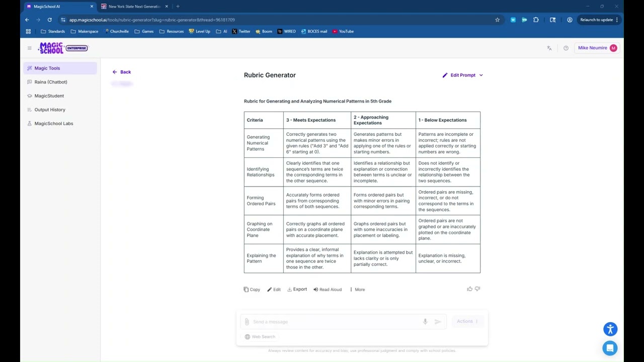This screenshot has height=362, width=644.
Task: Open the Churchville bookmark
Action: click(x=116, y=31)
